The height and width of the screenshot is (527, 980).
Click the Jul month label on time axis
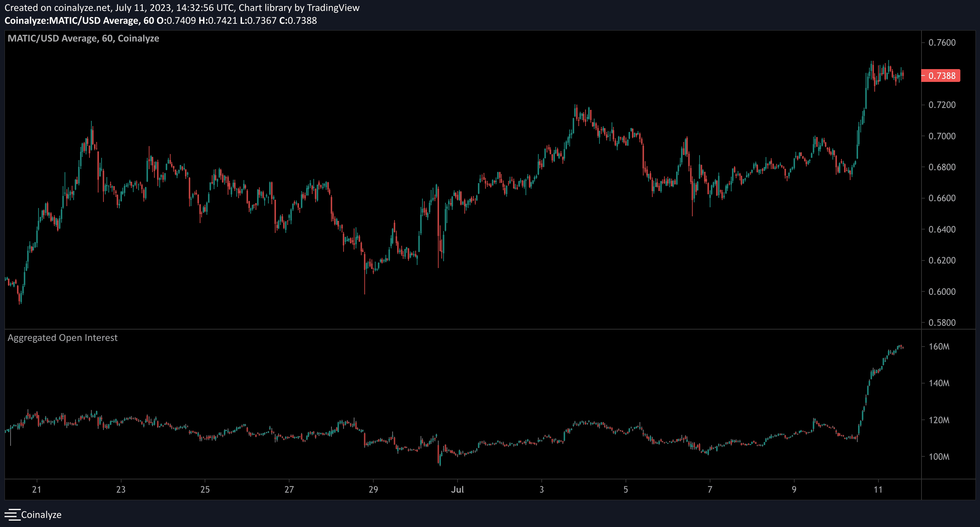[457, 490]
